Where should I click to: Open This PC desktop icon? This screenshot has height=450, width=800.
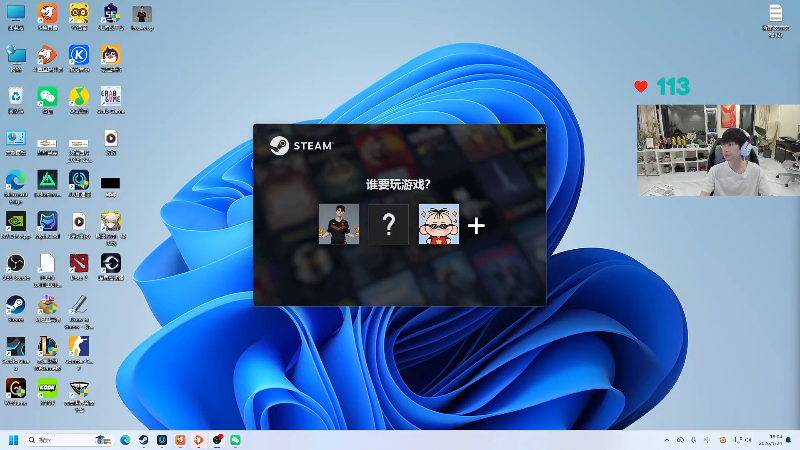coord(16,17)
